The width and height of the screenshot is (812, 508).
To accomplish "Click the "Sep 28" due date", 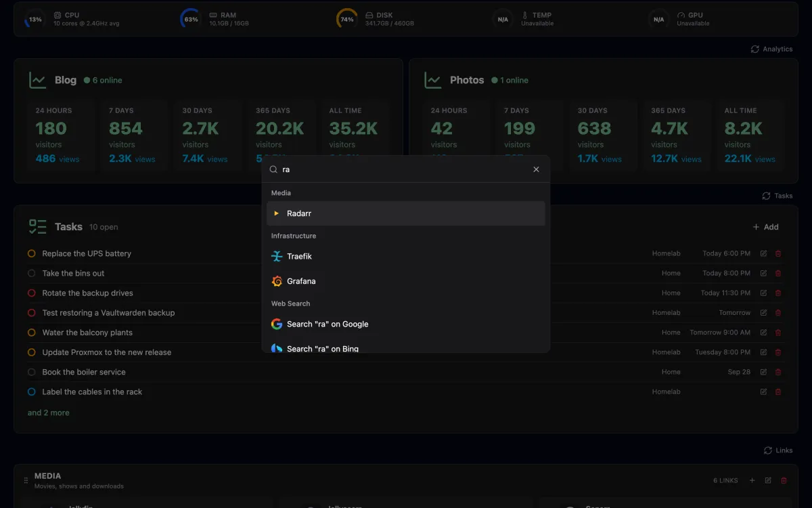I will click(739, 372).
